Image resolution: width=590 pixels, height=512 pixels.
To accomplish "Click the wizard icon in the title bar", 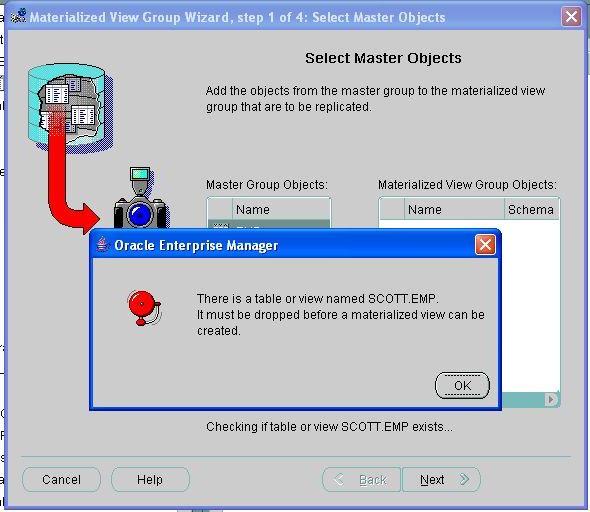I will (19, 17).
